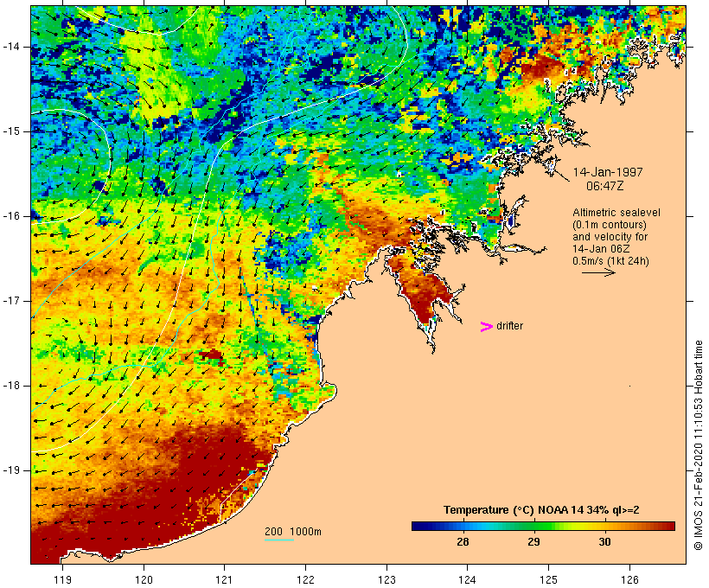Screen dimensions: 709x588
Task: Click the latitude axis label '-15'
Action: click(x=11, y=131)
